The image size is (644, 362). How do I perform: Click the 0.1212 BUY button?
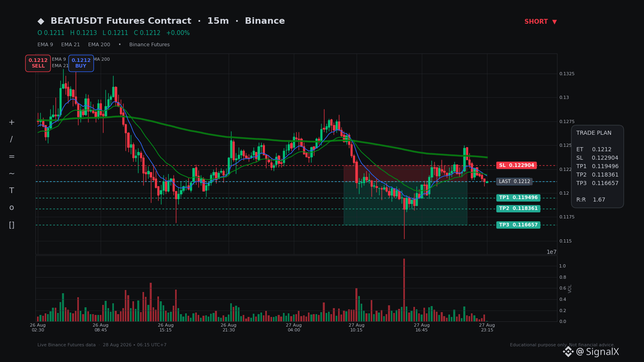point(81,63)
